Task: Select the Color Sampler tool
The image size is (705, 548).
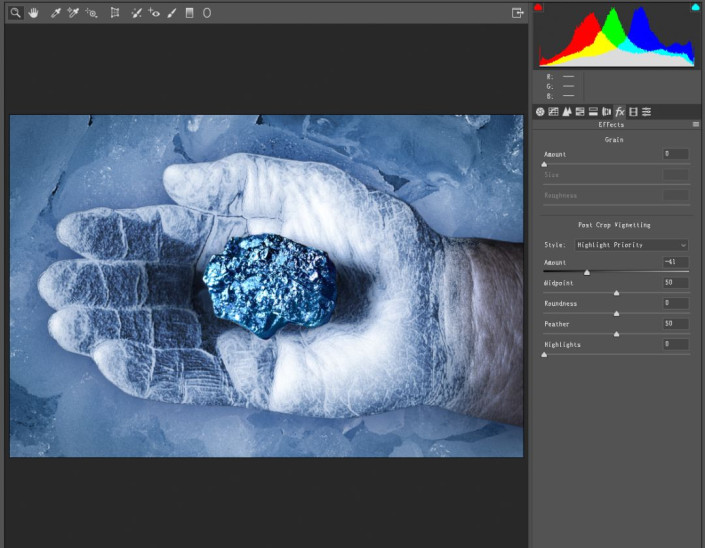Action: pos(73,13)
